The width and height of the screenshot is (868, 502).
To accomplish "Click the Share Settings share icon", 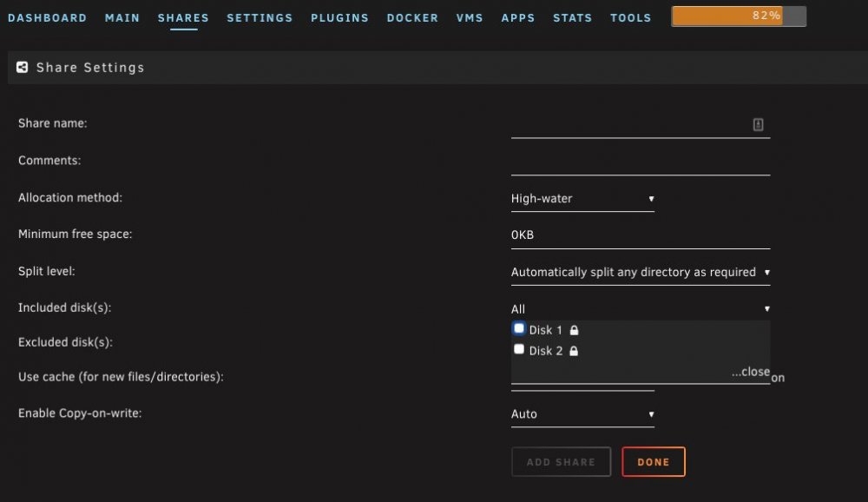I will click(x=23, y=67).
